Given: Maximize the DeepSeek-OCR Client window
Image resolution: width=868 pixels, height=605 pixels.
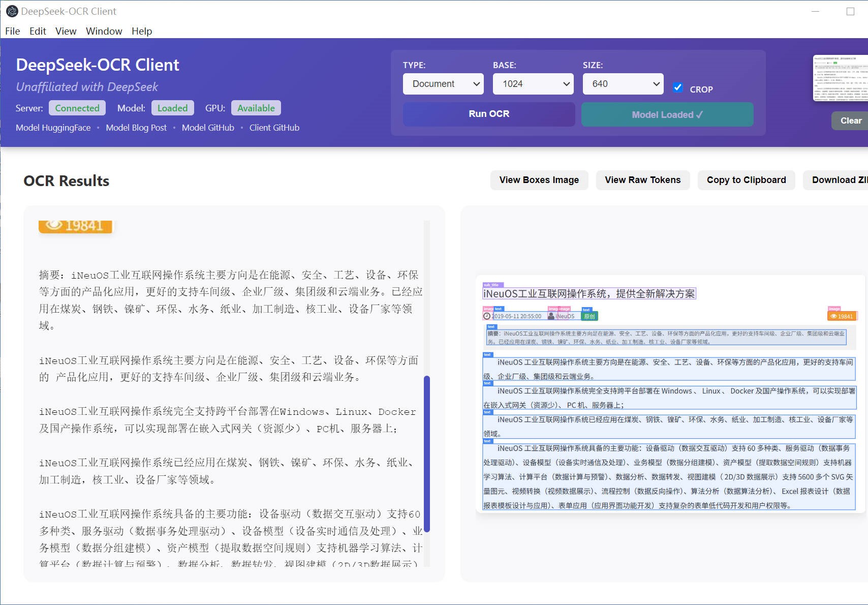Looking at the screenshot, I should click(850, 11).
